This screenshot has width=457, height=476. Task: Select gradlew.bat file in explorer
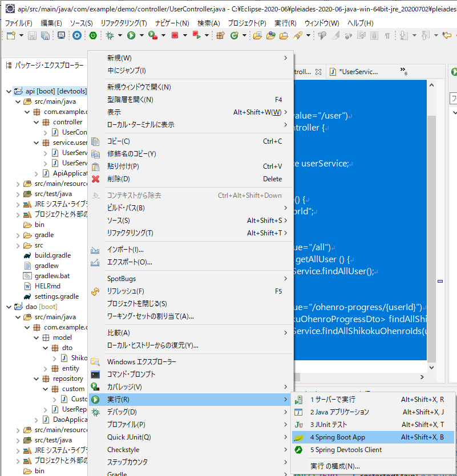pos(52,276)
